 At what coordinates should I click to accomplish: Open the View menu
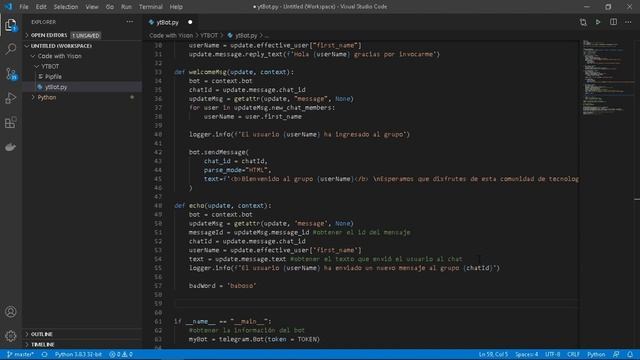[92, 7]
